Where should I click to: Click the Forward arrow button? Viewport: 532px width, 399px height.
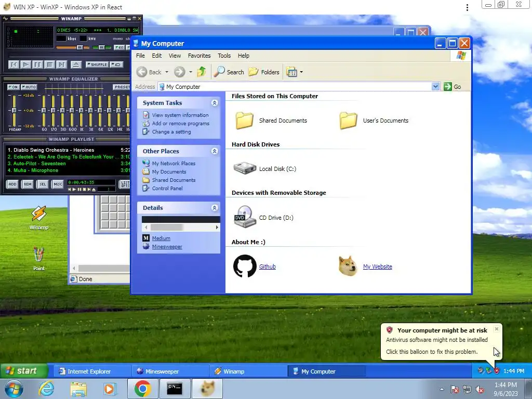(179, 72)
